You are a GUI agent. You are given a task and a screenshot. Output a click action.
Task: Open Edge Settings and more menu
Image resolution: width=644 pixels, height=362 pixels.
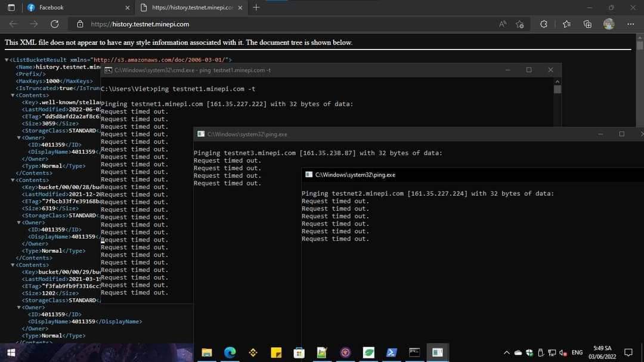click(630, 24)
